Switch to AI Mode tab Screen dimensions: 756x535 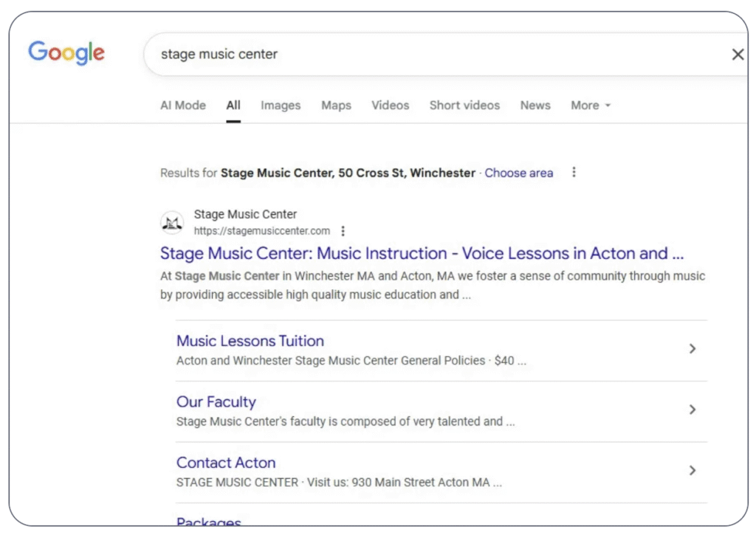click(x=183, y=105)
